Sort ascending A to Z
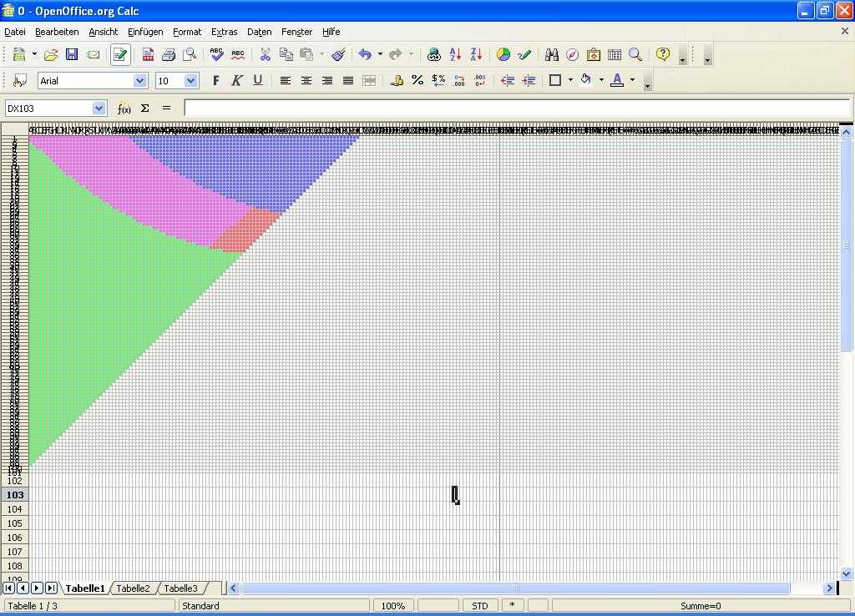Image resolution: width=855 pixels, height=616 pixels. (455, 55)
